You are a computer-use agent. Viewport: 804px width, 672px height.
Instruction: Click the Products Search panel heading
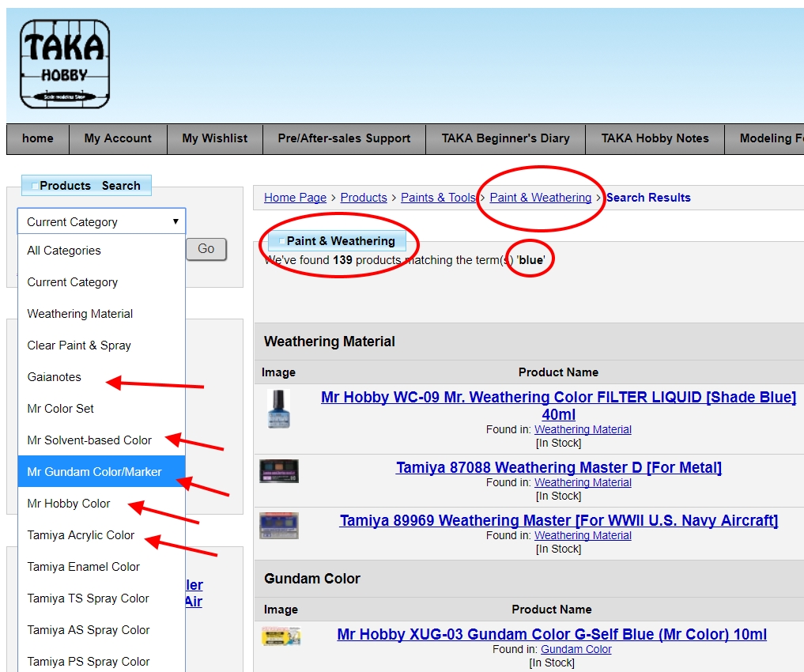[x=86, y=186]
